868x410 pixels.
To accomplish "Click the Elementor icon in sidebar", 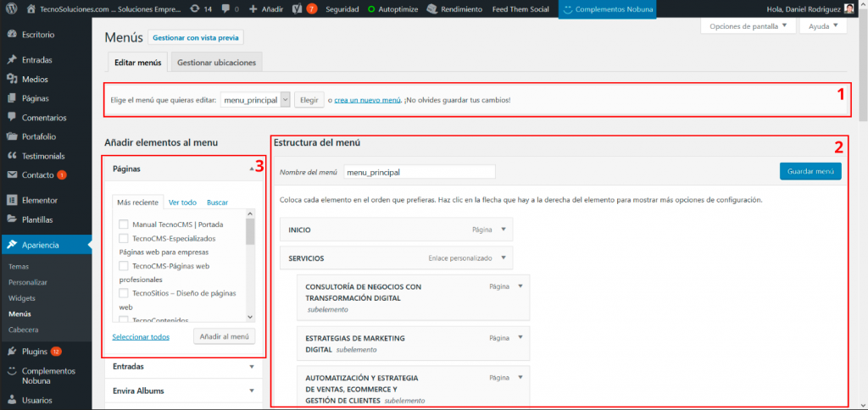I will (x=12, y=201).
